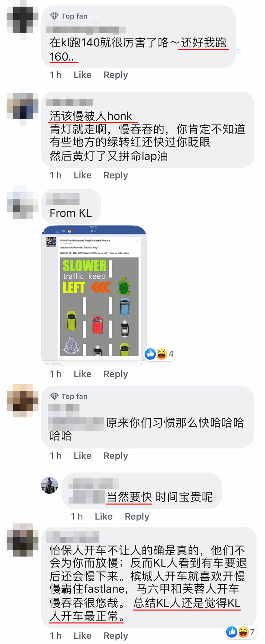This screenshot has width=265, height=644.
Task: Open the profile photo of the 当然要快 replier
Action: click(49, 485)
